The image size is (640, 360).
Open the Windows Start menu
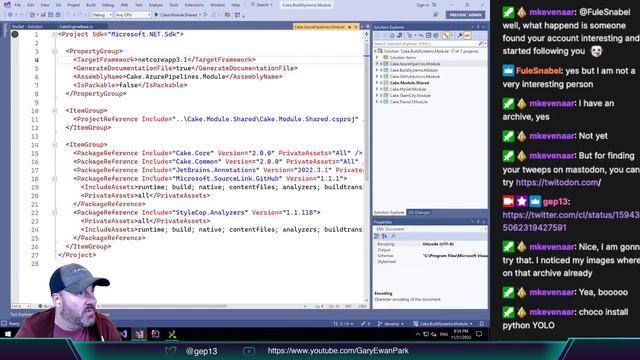coord(8,334)
